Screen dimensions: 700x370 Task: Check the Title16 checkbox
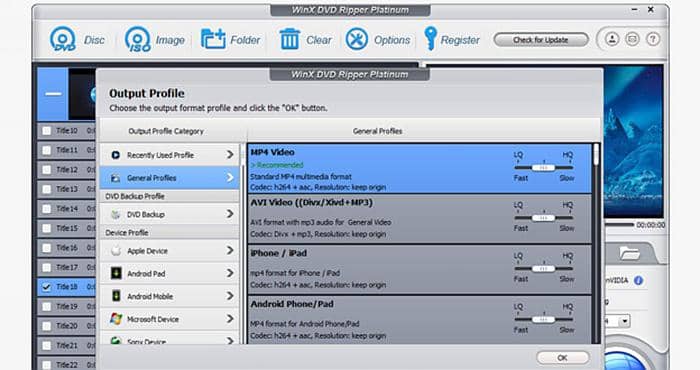pos(46,248)
